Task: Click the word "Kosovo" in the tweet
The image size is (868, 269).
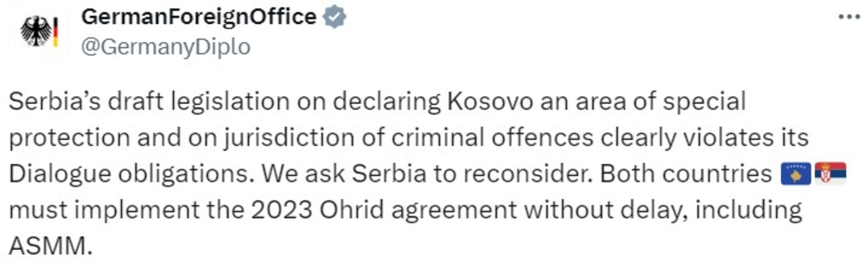Action: [490, 101]
